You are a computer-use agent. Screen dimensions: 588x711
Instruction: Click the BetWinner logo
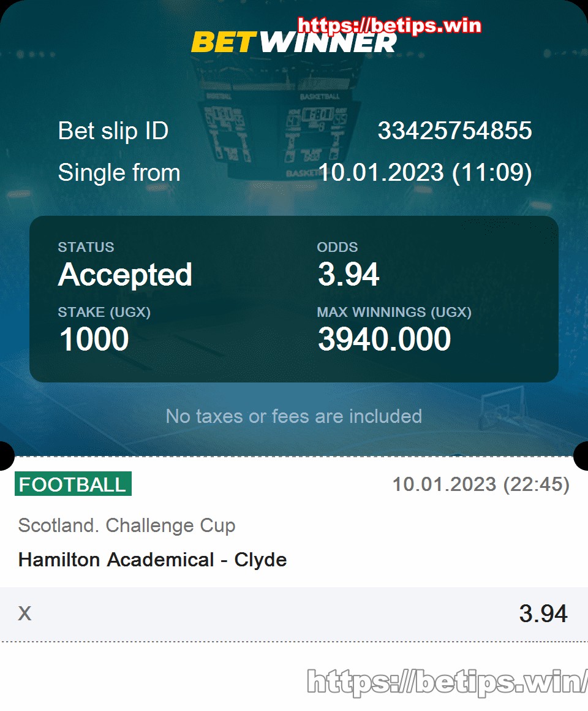[x=294, y=43]
